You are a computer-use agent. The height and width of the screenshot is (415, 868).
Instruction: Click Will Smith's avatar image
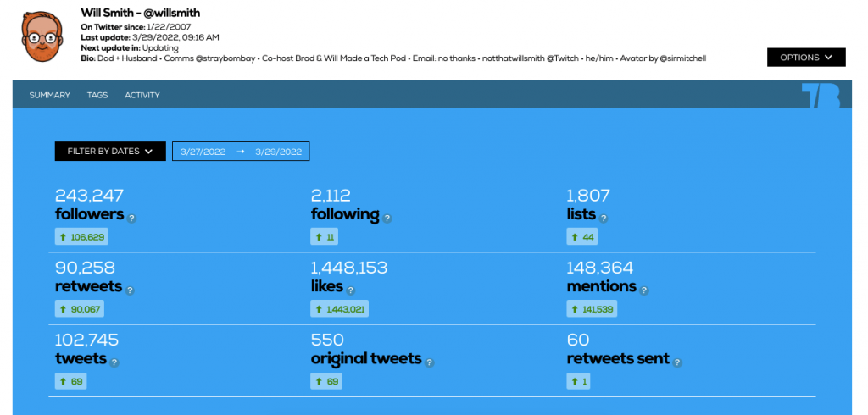pos(42,36)
